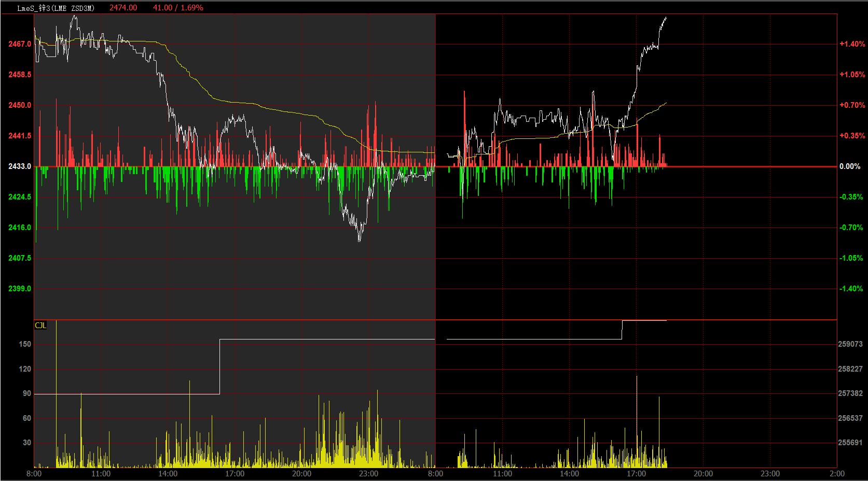Select the 257382 open interest label
The height and width of the screenshot is (481, 868).
[x=850, y=394]
